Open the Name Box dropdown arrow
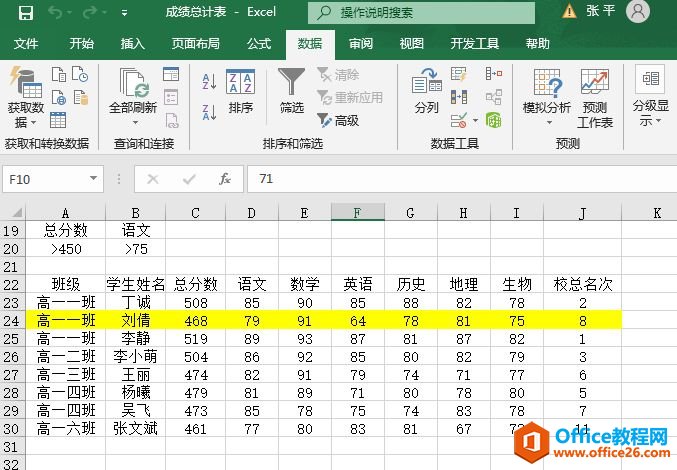Image resolution: width=677 pixels, height=470 pixels. (93, 178)
